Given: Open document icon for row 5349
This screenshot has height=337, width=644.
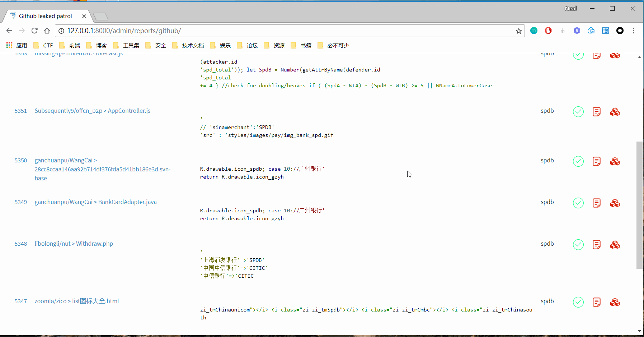Looking at the screenshot, I should pos(597,203).
